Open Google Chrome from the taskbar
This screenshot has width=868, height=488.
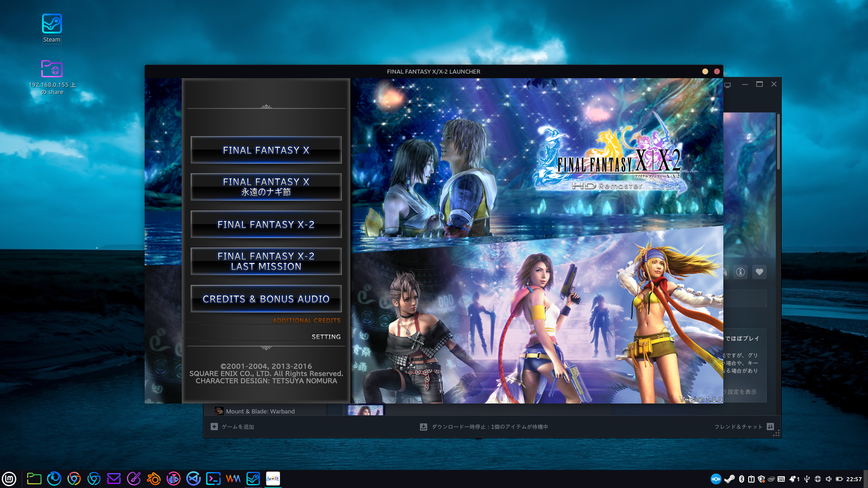[x=74, y=479]
